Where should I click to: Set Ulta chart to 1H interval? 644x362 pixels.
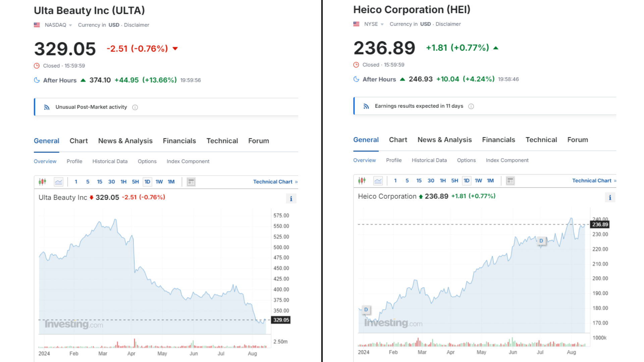pos(123,182)
